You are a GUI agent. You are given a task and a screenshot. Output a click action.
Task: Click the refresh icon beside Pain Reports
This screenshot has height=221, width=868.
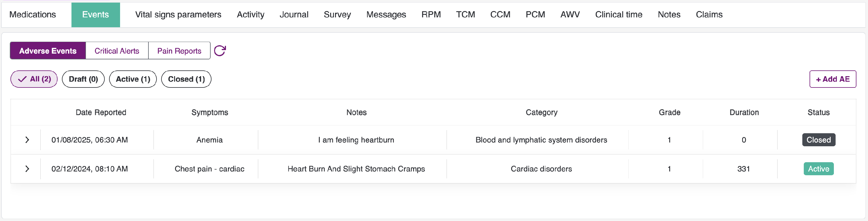click(x=220, y=51)
